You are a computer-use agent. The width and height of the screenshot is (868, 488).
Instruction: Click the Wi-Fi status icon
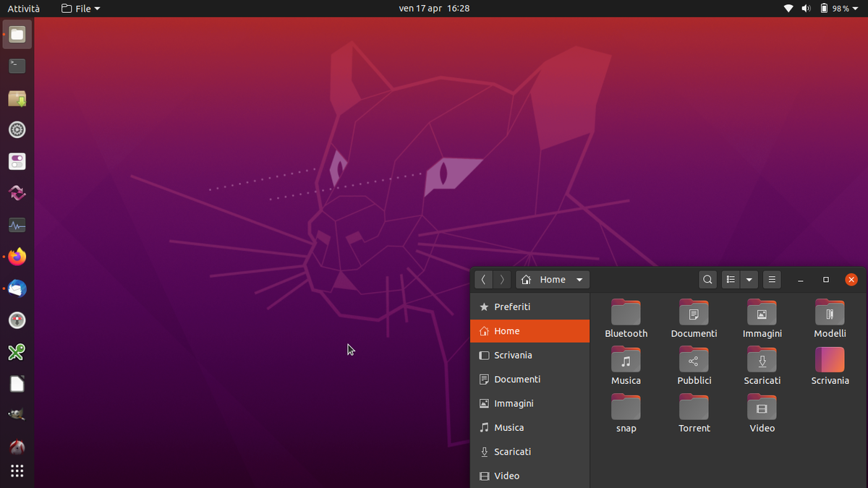tap(788, 9)
